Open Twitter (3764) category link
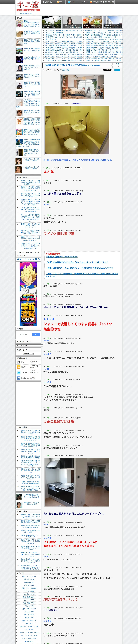This screenshot has width=138, height=644. pyautogui.click(x=29, y=582)
